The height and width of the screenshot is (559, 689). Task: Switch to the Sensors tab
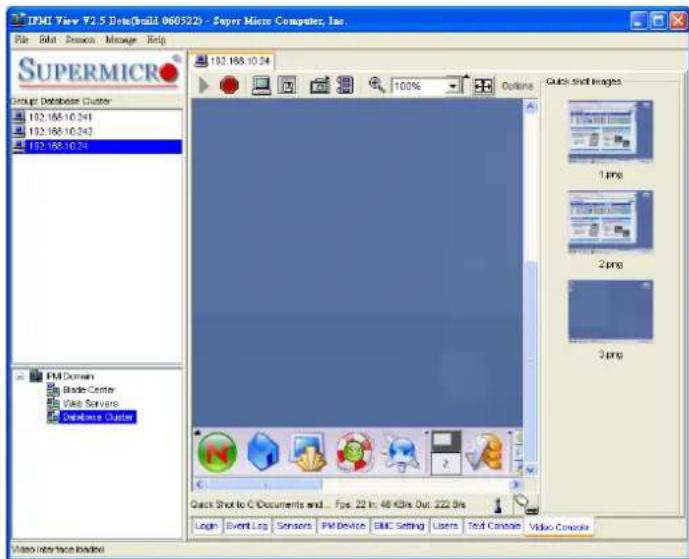coord(294,526)
